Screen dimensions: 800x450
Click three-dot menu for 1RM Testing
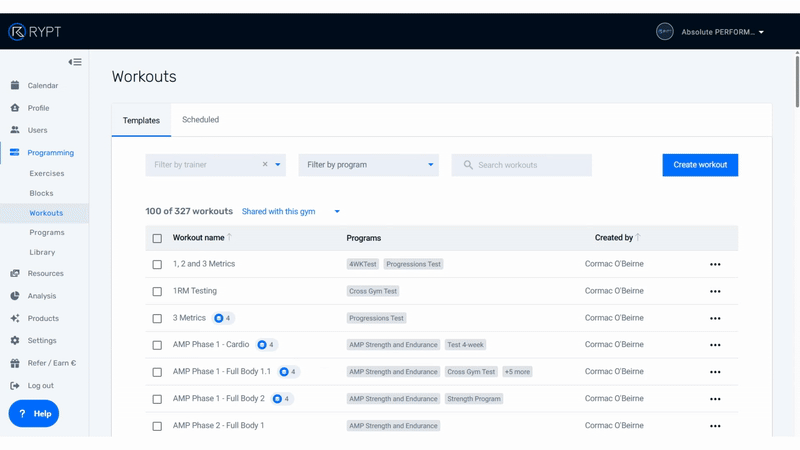click(715, 292)
